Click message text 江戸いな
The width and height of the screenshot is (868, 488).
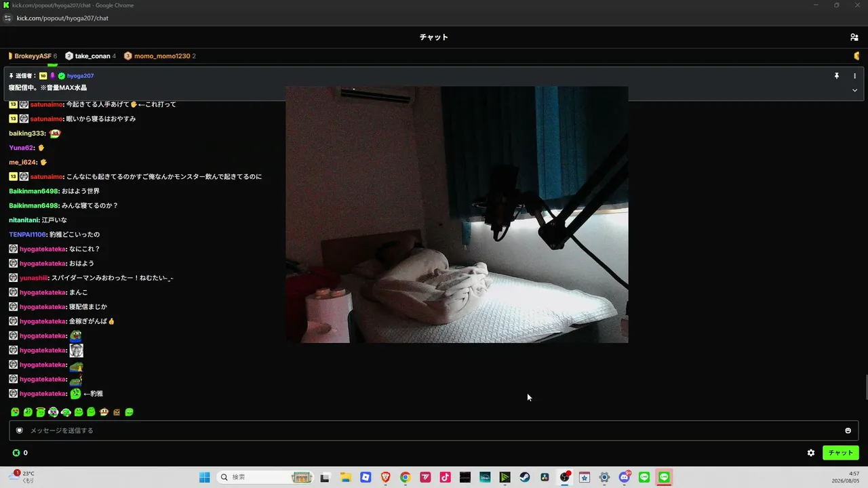coord(54,220)
